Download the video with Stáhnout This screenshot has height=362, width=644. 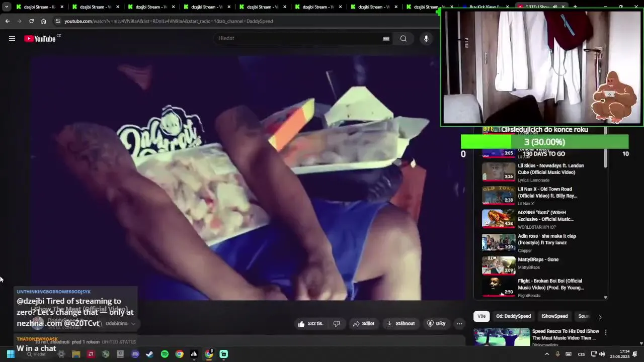coord(401,324)
